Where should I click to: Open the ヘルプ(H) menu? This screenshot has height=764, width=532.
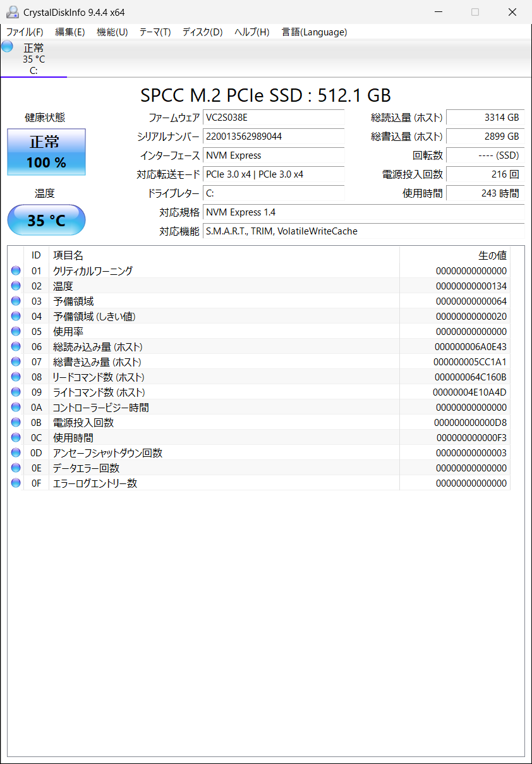pyautogui.click(x=252, y=32)
